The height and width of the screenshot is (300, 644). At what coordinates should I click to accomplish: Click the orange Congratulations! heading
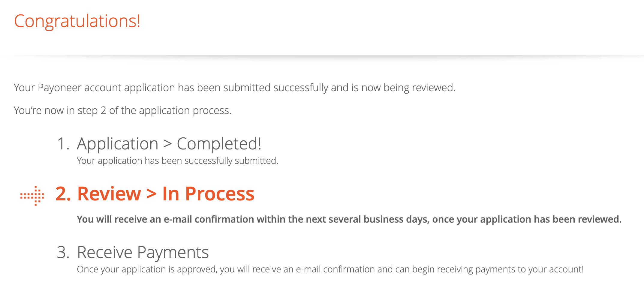pos(77,22)
